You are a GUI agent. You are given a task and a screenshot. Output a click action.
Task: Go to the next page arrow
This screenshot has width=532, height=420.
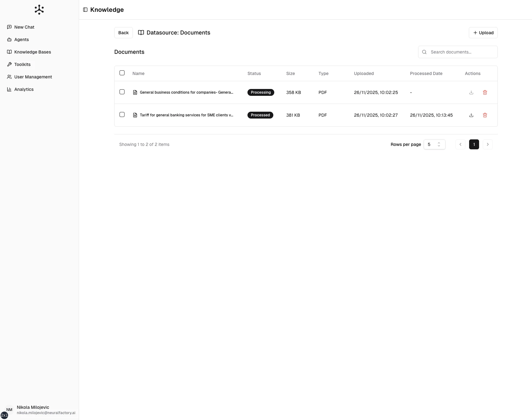(x=488, y=144)
